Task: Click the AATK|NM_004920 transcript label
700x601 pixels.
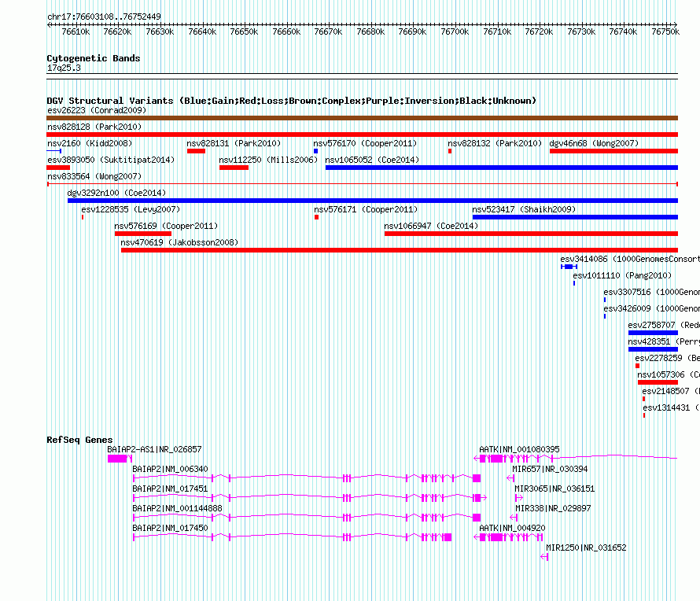Action: point(512,528)
